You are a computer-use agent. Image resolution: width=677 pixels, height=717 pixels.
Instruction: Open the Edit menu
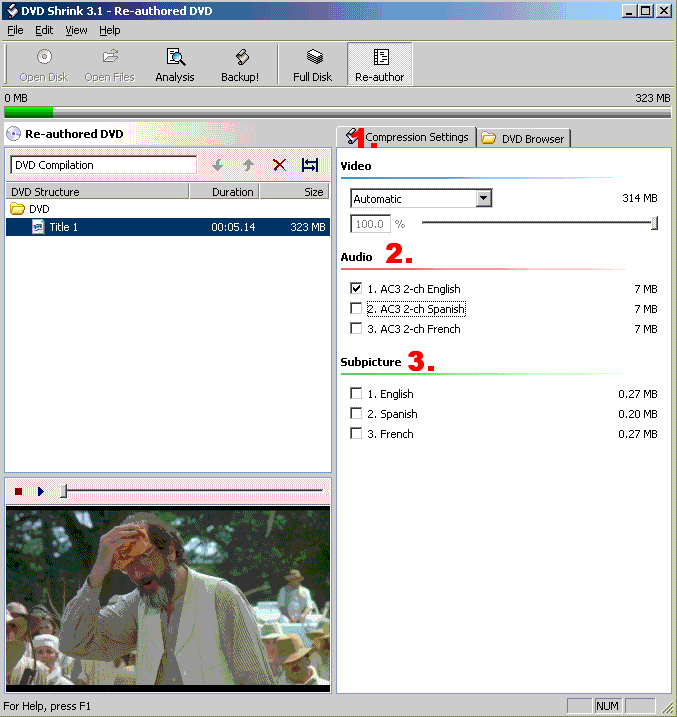click(44, 30)
